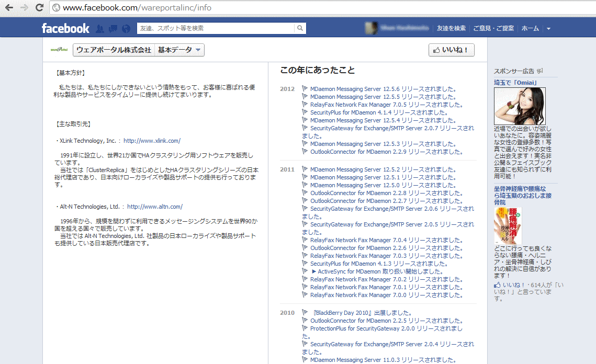Click the blurred user profile picture in header
Screen dimensions: 596x364
tap(370, 28)
